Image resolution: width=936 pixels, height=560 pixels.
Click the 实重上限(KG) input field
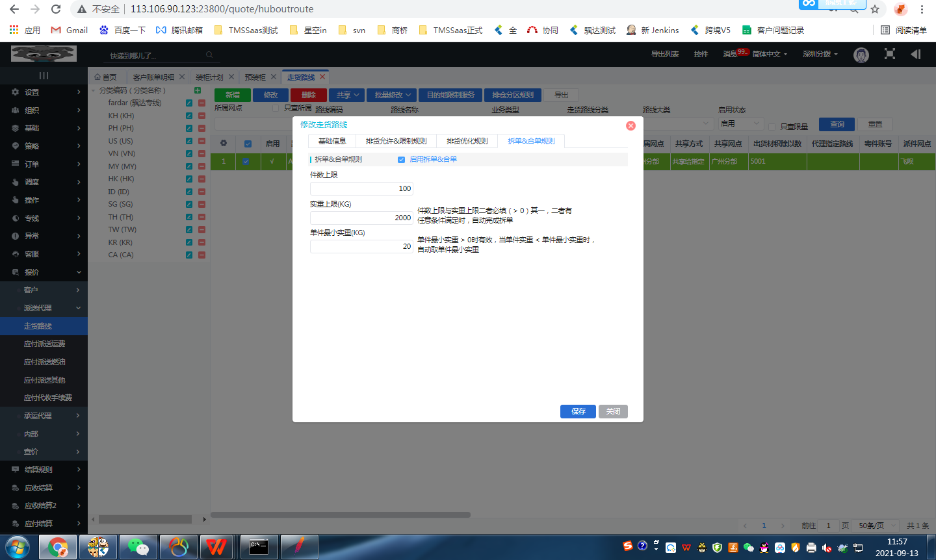tap(361, 218)
